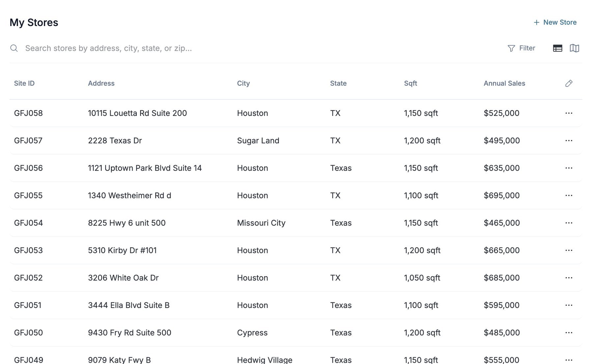
Task: Add a store with New Store
Action: tap(555, 22)
